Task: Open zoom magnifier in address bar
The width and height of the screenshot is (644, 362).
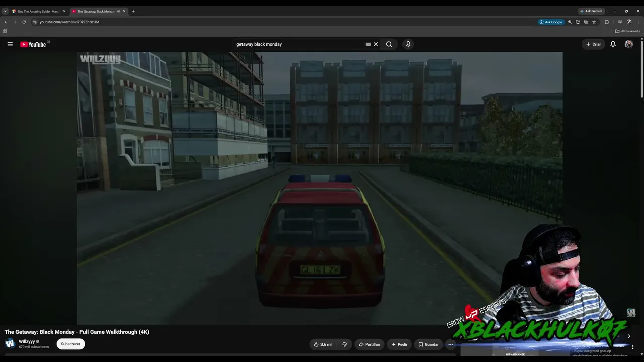Action: (x=570, y=22)
